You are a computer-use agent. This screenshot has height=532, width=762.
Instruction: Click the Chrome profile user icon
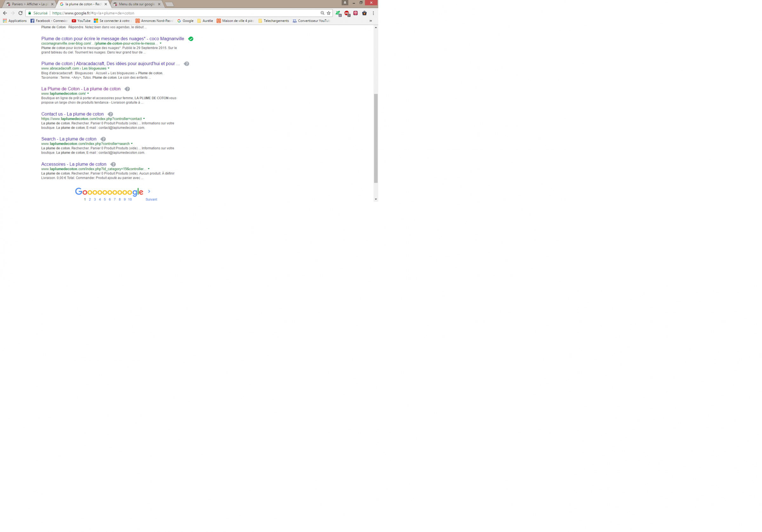pos(345,2)
